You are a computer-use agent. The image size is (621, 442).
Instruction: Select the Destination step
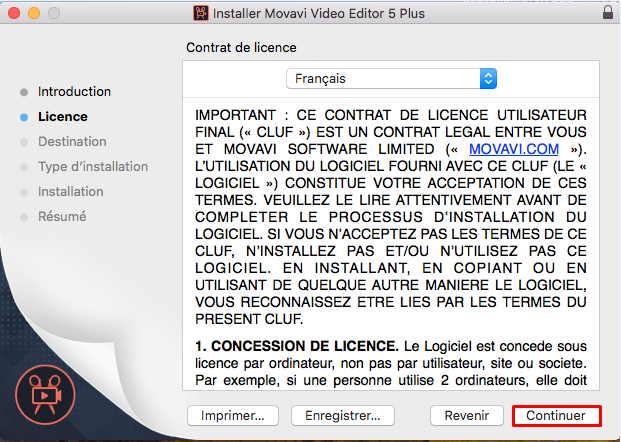click(72, 141)
